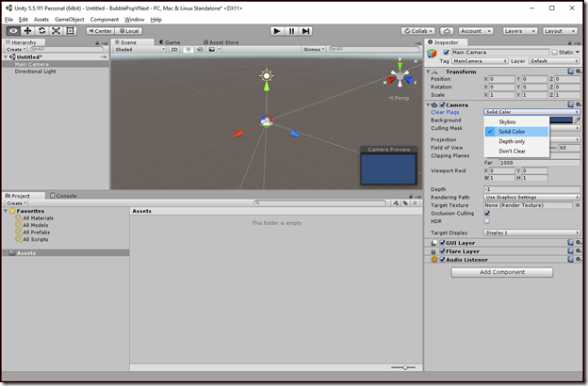Click the Step frame button
Viewport: 588px width, 386px height.
click(x=306, y=31)
